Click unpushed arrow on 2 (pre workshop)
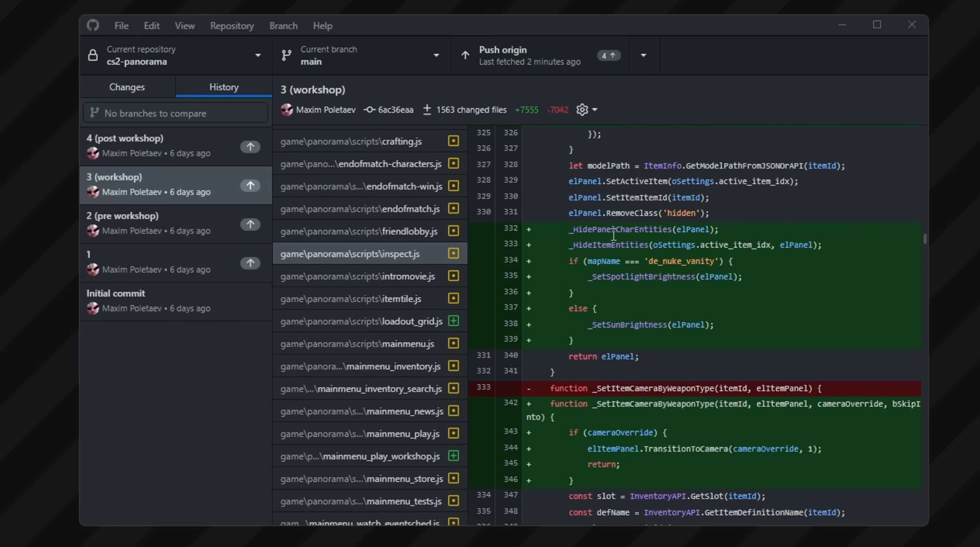The height and width of the screenshot is (547, 980). (x=251, y=224)
